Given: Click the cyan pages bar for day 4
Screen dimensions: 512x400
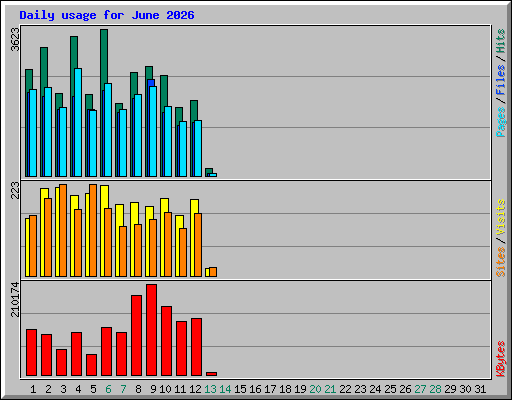Looking at the screenshot, I should pos(78,122).
